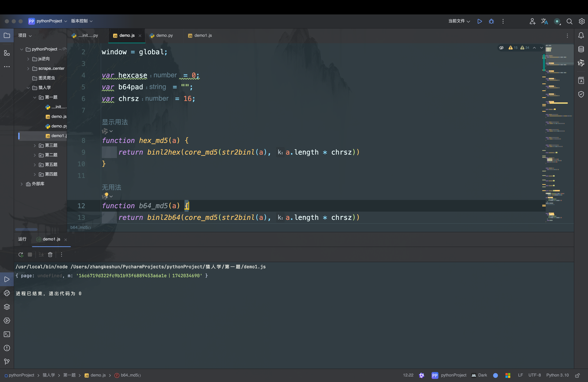Click the Debug bug icon
Screen dimensions: 588x382
pyautogui.click(x=491, y=21)
